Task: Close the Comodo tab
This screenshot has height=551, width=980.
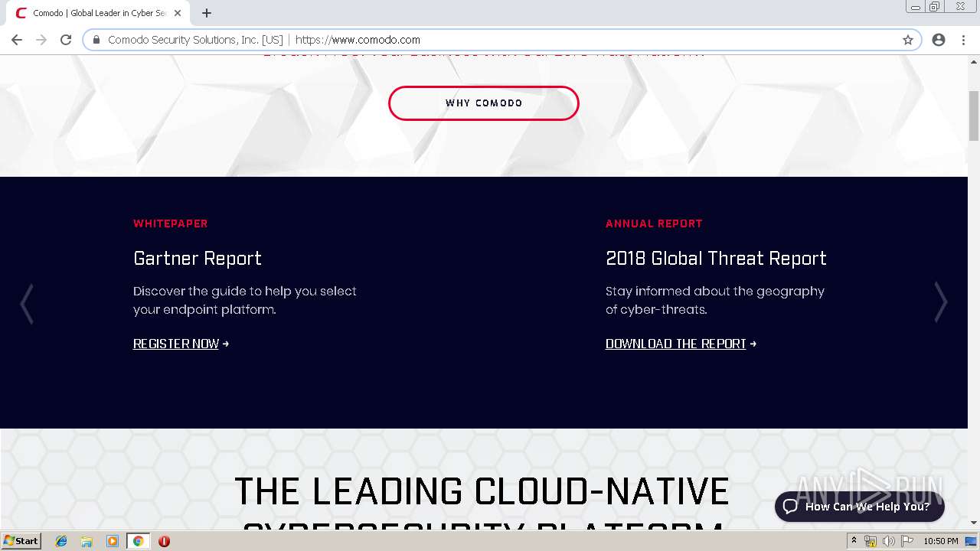Action: 178,13
